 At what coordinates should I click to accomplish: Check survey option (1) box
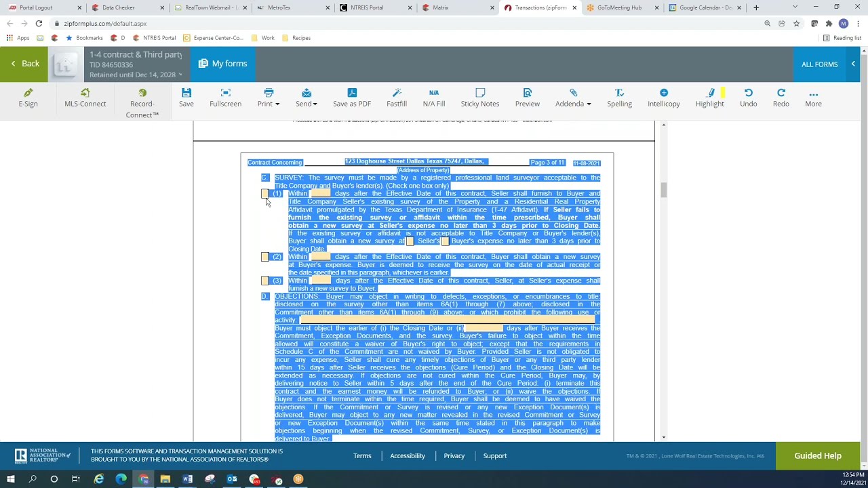point(265,194)
